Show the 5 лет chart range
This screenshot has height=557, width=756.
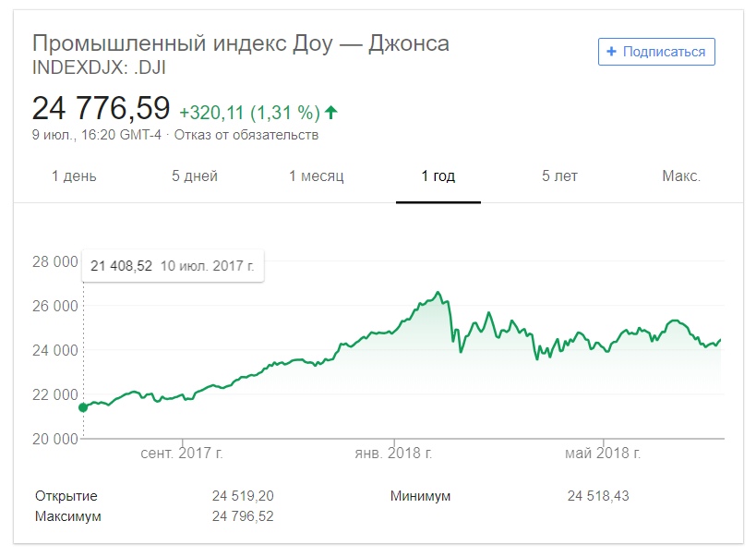(x=559, y=176)
